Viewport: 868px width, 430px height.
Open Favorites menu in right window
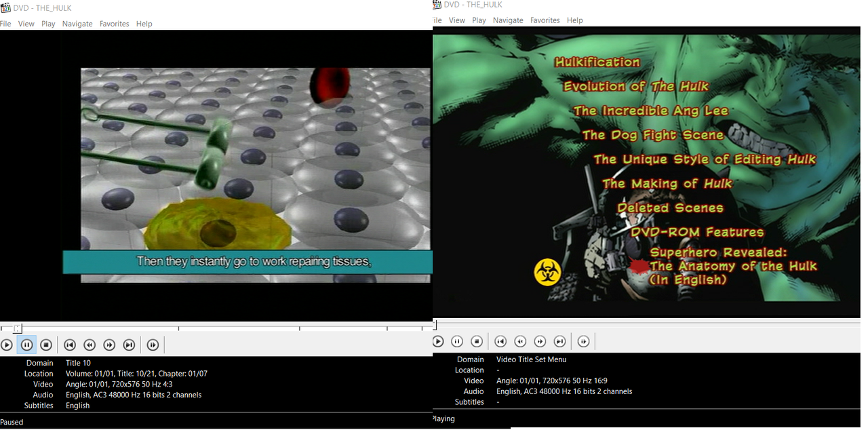click(x=545, y=20)
